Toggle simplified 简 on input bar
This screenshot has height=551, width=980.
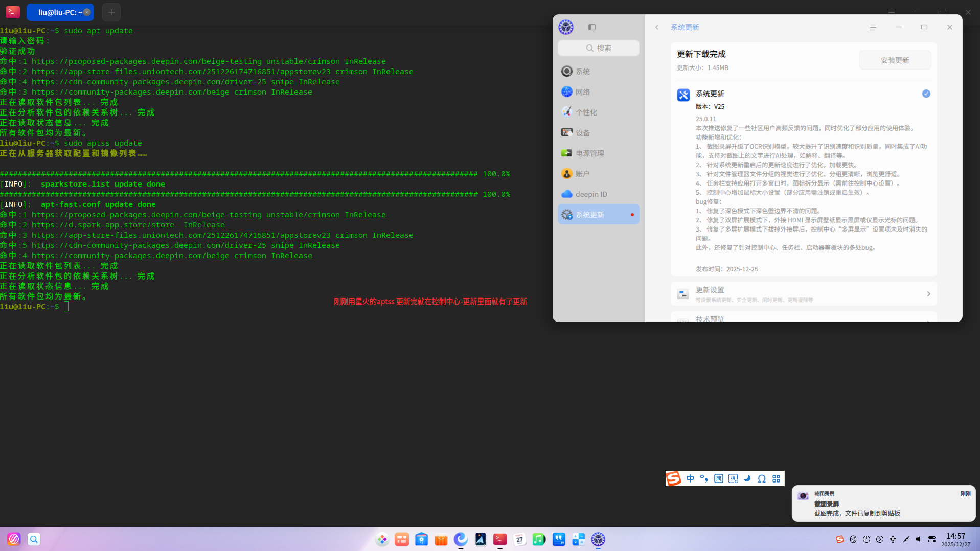click(x=719, y=478)
